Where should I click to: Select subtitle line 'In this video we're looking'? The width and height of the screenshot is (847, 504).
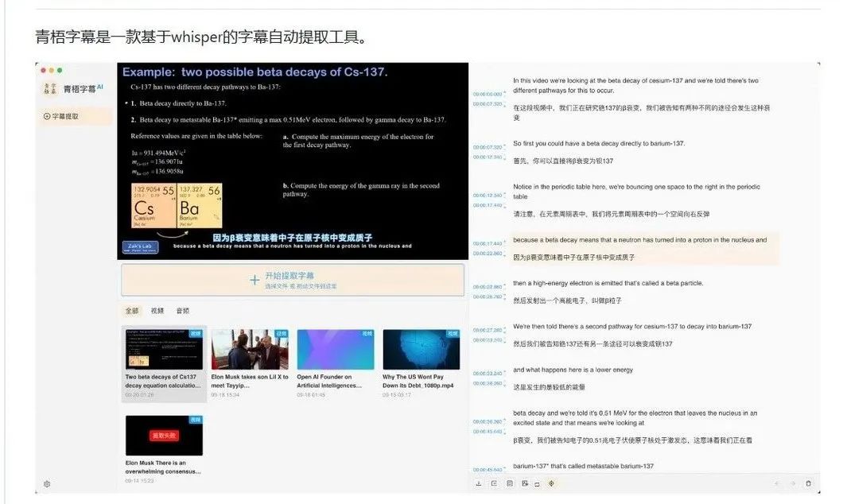pos(635,85)
